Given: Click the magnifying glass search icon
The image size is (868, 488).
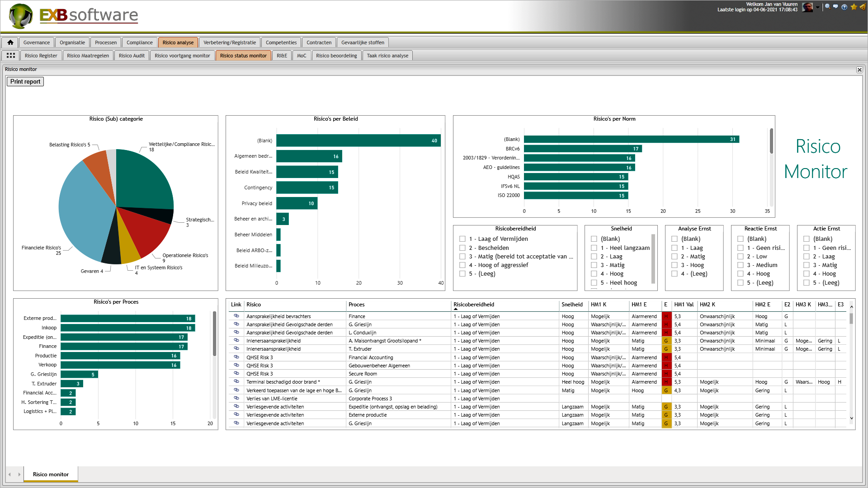Looking at the screenshot, I should (x=827, y=7).
